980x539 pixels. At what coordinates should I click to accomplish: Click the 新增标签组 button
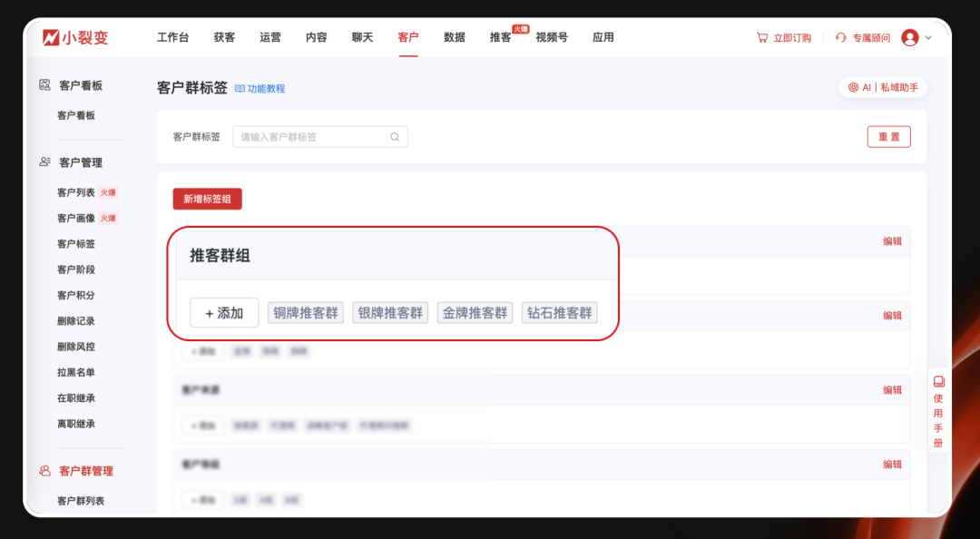208,198
